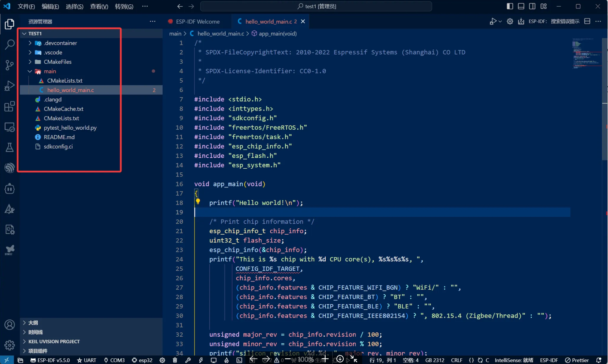
Task: Open the STM32 butterfly activity icon
Action: coord(9,250)
